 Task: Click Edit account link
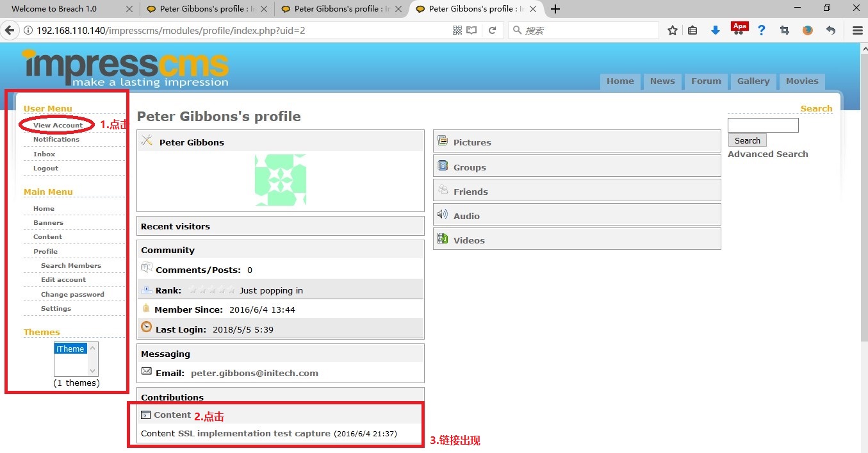point(63,279)
